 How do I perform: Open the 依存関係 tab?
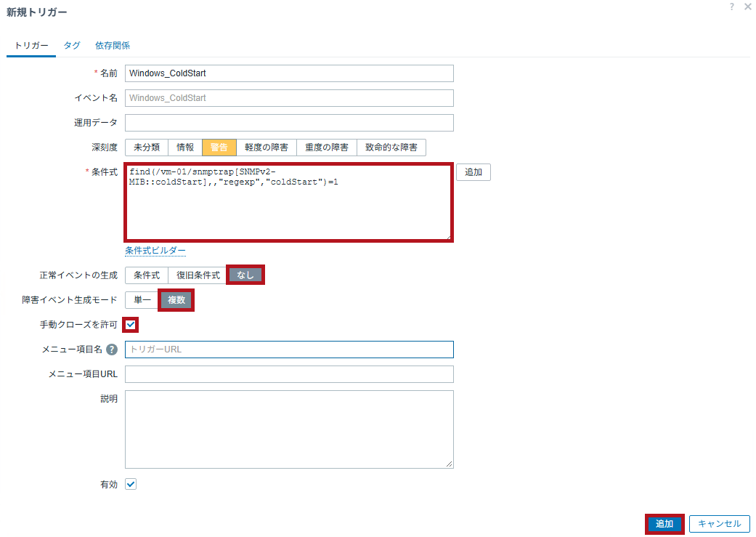pos(113,46)
